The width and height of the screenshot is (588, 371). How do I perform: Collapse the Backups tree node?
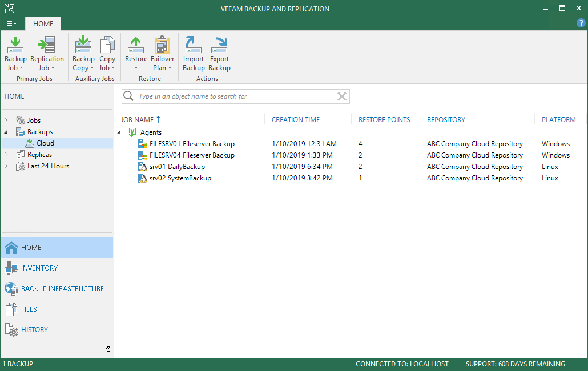[x=6, y=132]
